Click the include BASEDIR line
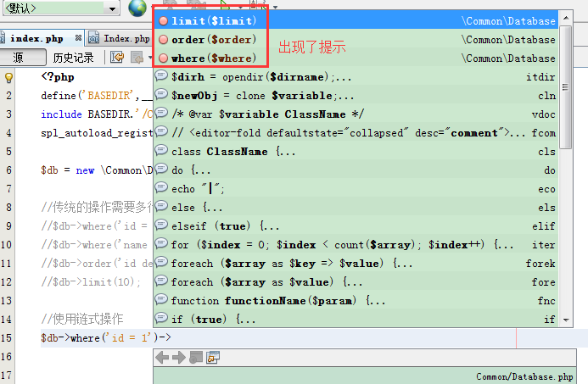The image size is (588, 384). tap(97, 114)
